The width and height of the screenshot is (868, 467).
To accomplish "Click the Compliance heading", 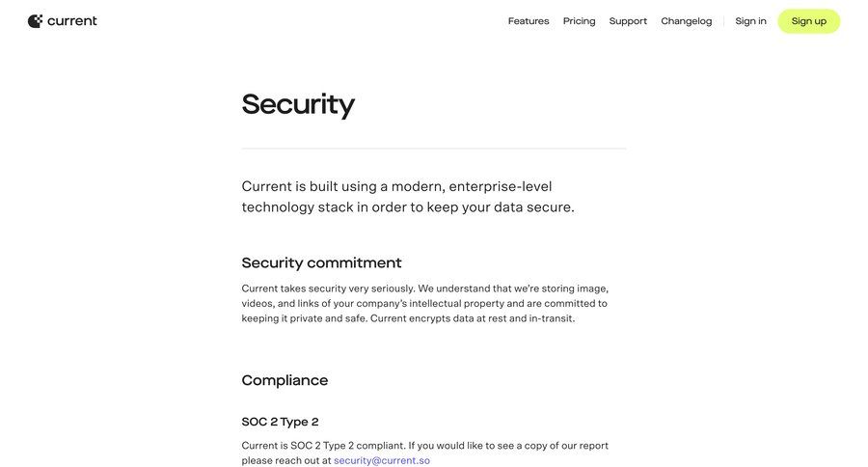I will click(285, 380).
